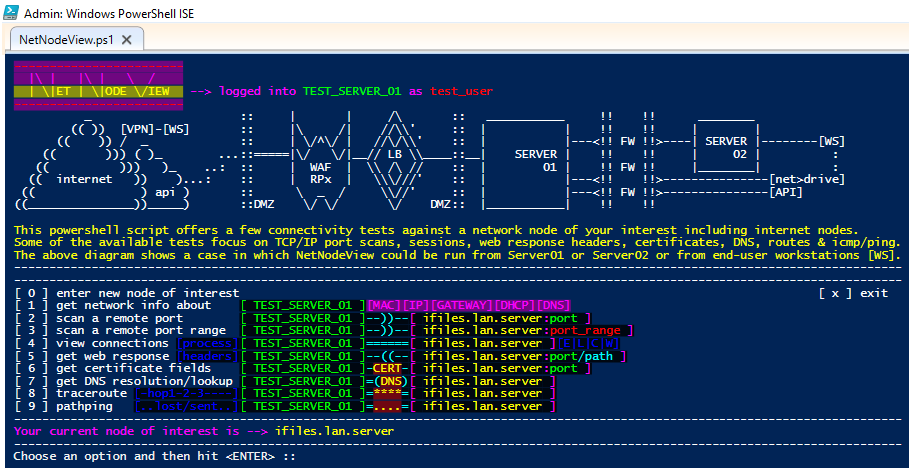Click menu option 0 enter new node of interest
This screenshot has width=912, height=469.
(x=126, y=293)
